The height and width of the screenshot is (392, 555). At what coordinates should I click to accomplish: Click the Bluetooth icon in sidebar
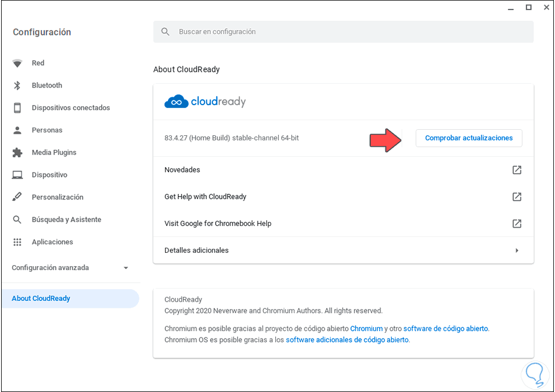[x=17, y=85]
